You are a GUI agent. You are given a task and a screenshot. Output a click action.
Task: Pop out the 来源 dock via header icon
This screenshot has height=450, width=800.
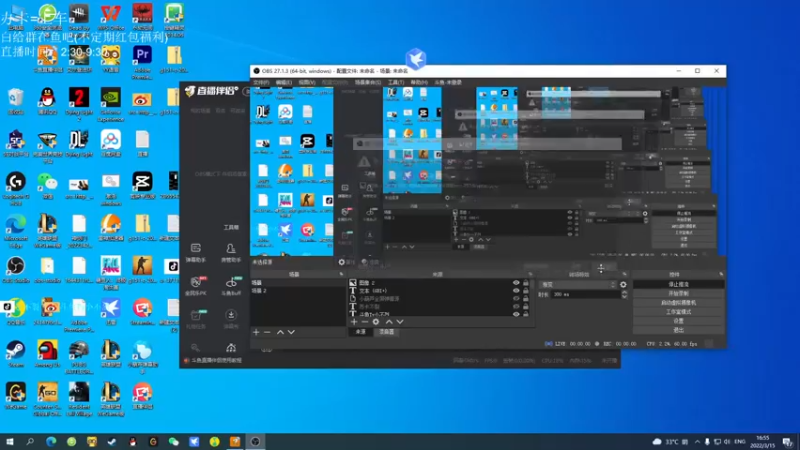point(530,274)
